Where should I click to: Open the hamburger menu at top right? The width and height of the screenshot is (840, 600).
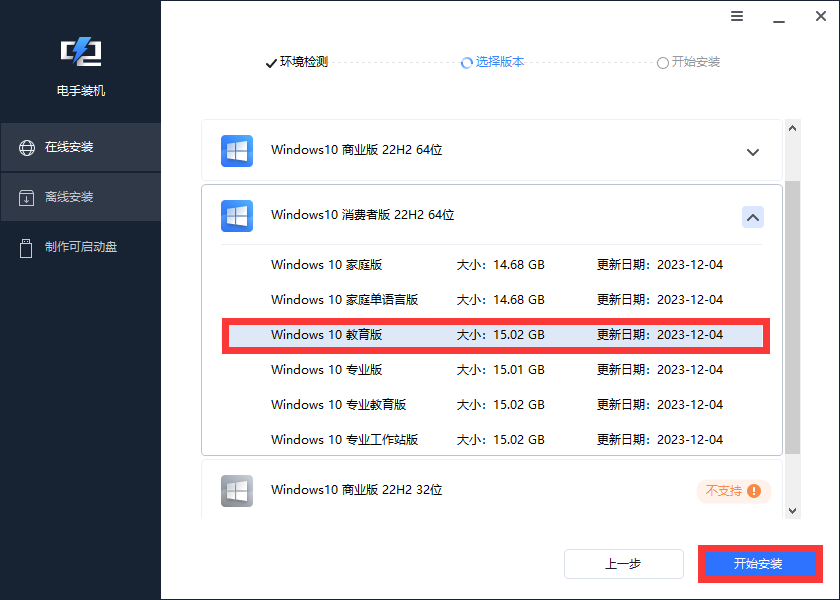(x=737, y=16)
